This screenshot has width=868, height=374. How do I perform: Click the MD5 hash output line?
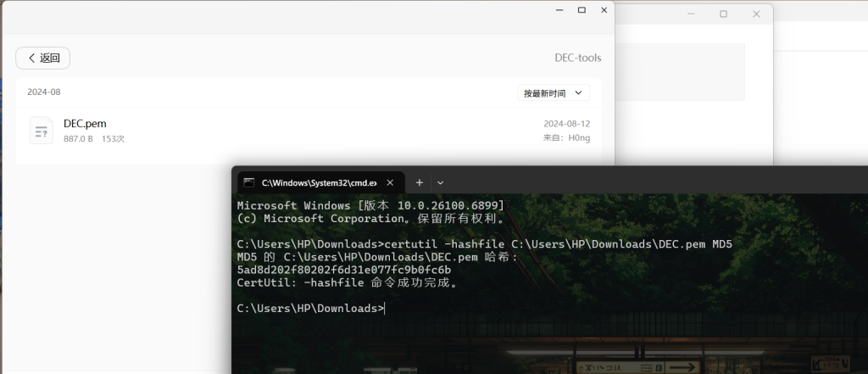tap(343, 270)
